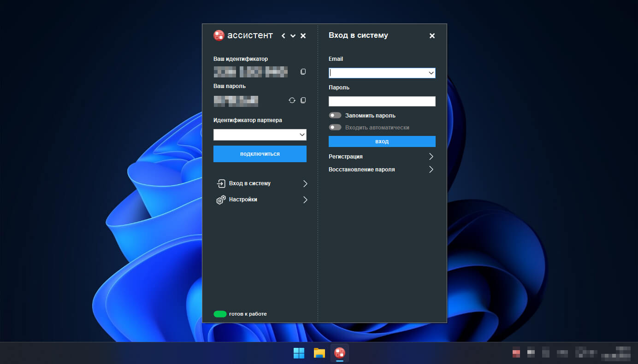This screenshot has height=364, width=638.
Task: Copy your identifier to clipboard
Action: pyautogui.click(x=303, y=72)
